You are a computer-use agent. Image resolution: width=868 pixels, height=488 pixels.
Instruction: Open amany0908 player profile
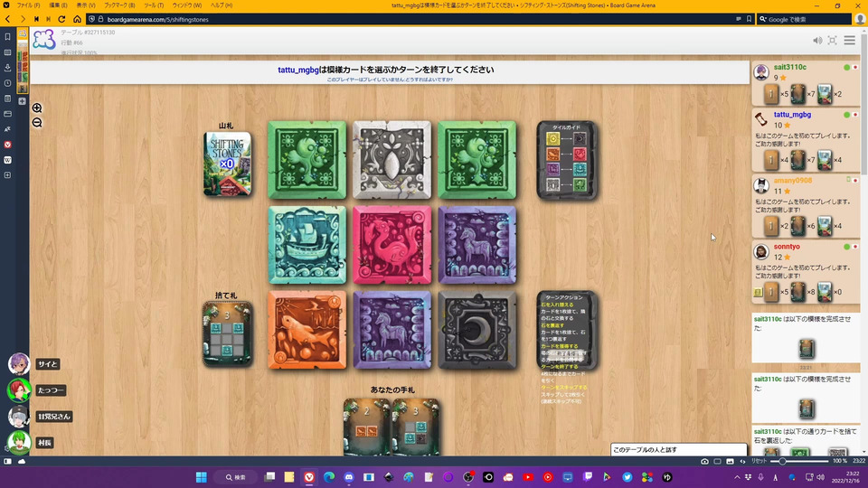(793, 181)
